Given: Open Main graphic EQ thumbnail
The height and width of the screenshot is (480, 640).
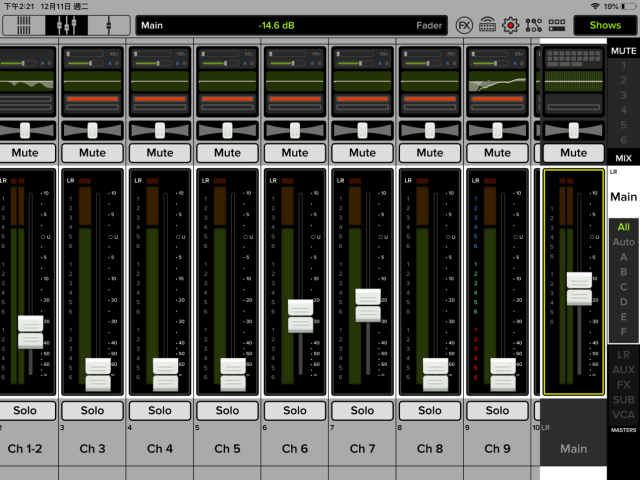Looking at the screenshot, I should (573, 81).
